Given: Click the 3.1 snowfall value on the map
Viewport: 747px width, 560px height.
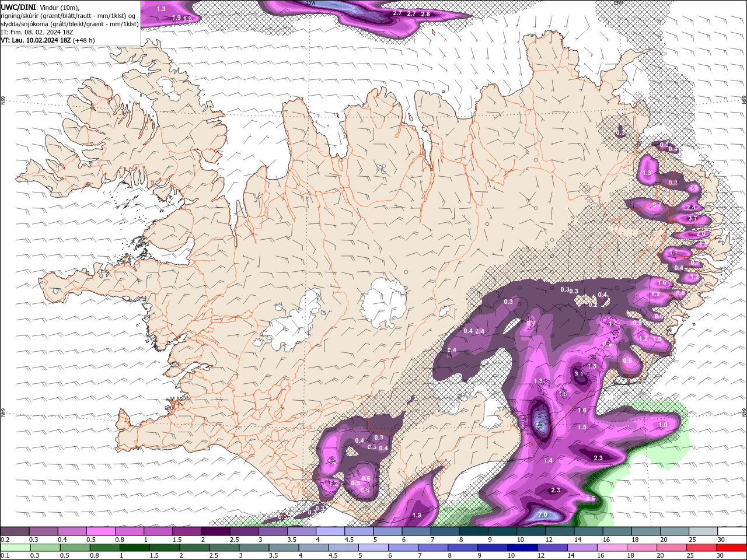Looking at the screenshot, I should pos(579,374).
